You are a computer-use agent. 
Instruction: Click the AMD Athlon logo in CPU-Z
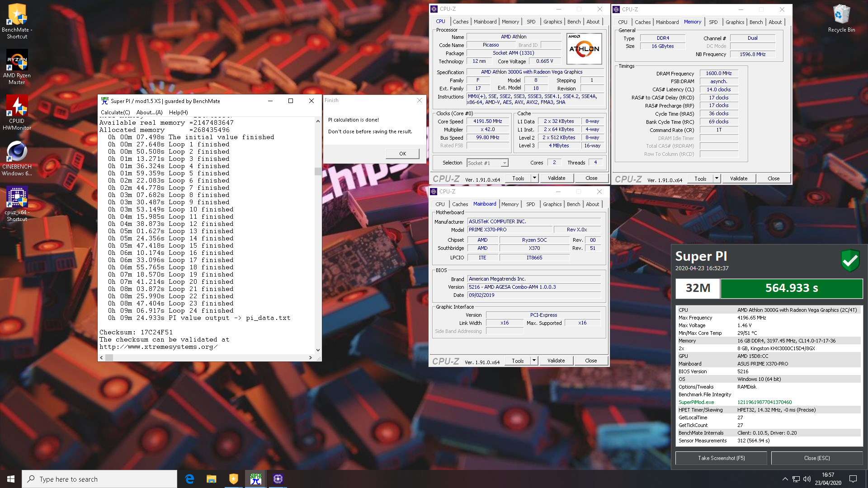(584, 49)
